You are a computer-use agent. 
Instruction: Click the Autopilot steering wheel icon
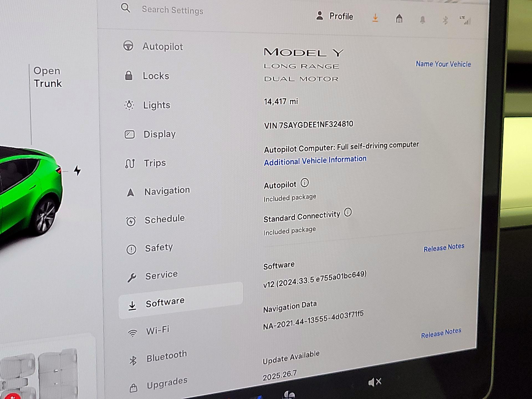[128, 46]
